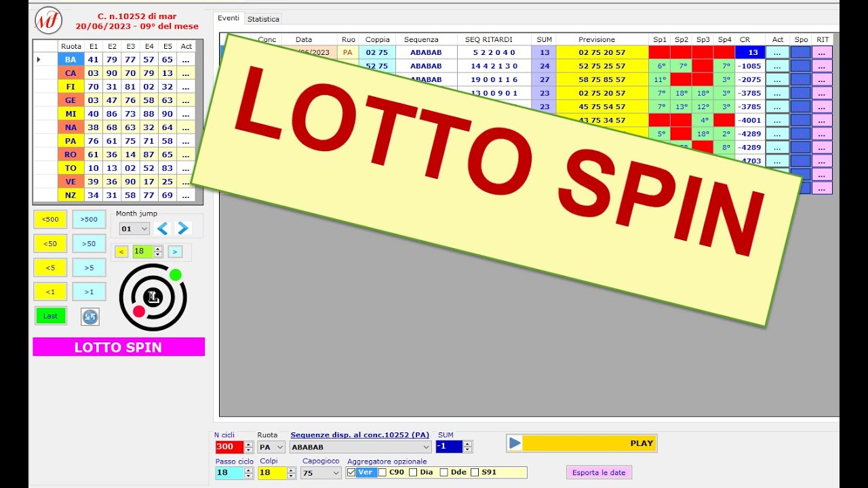Image resolution: width=868 pixels, height=488 pixels.
Task: Open Act button for GE row
Action: pos(186,100)
